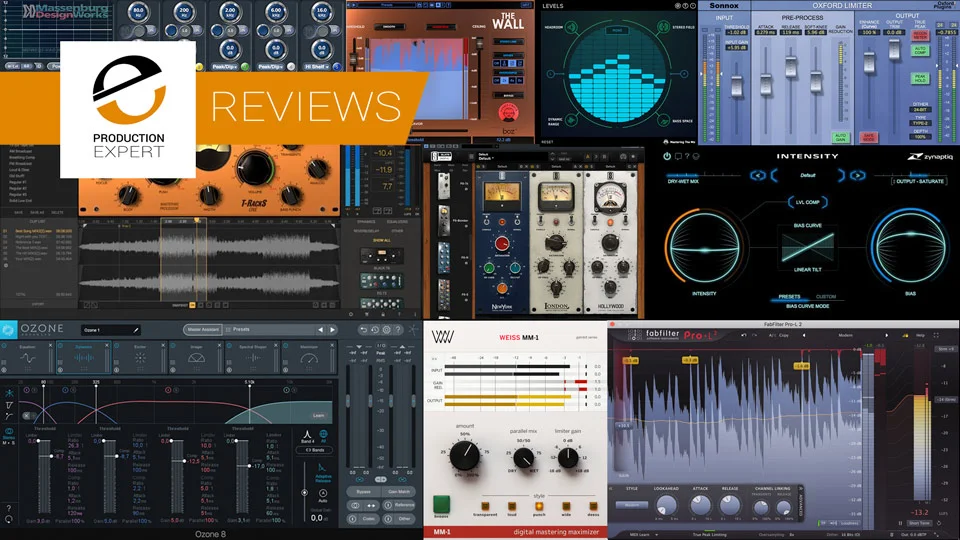The width and height of the screenshot is (960, 540).
Task: Open the Help menu in FabFilter Pro-L 2
Action: tap(920, 336)
